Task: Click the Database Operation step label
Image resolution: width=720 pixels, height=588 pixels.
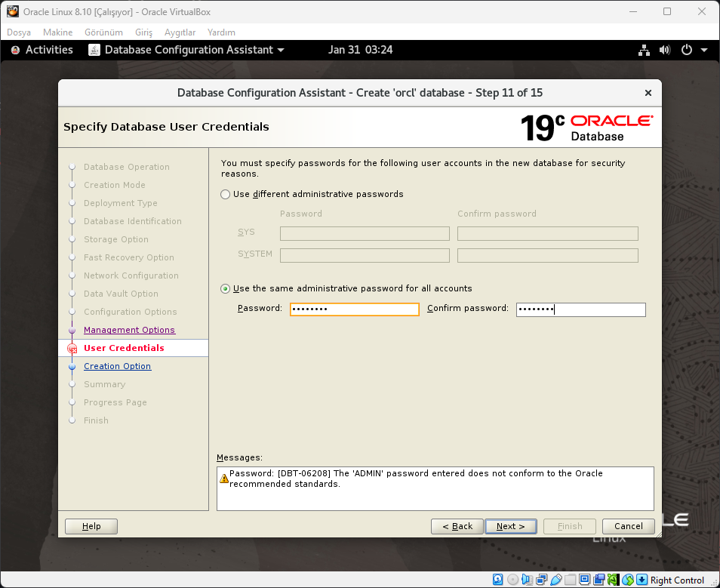Action: click(x=127, y=167)
